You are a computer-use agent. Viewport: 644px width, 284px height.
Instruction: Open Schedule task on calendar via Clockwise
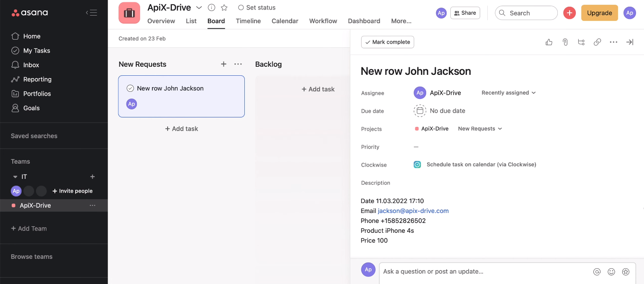[x=481, y=164]
